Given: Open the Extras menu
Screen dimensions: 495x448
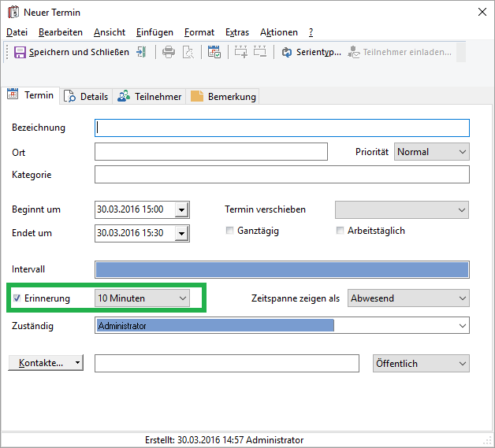Looking at the screenshot, I should click(x=237, y=32).
